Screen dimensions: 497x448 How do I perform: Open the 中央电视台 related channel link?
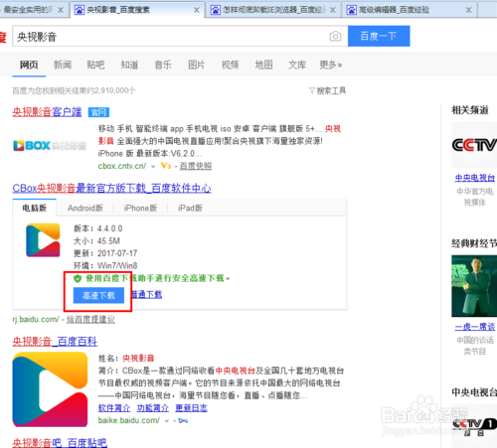point(475,178)
